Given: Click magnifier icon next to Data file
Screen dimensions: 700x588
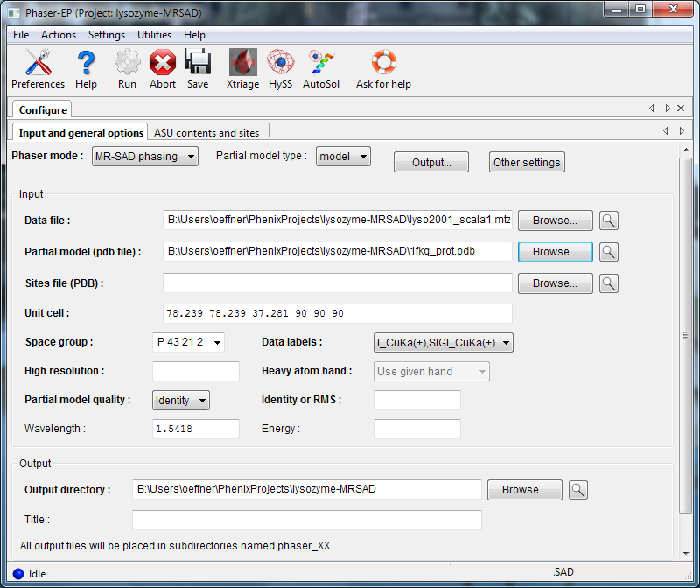Looking at the screenshot, I should pyautogui.click(x=608, y=220).
